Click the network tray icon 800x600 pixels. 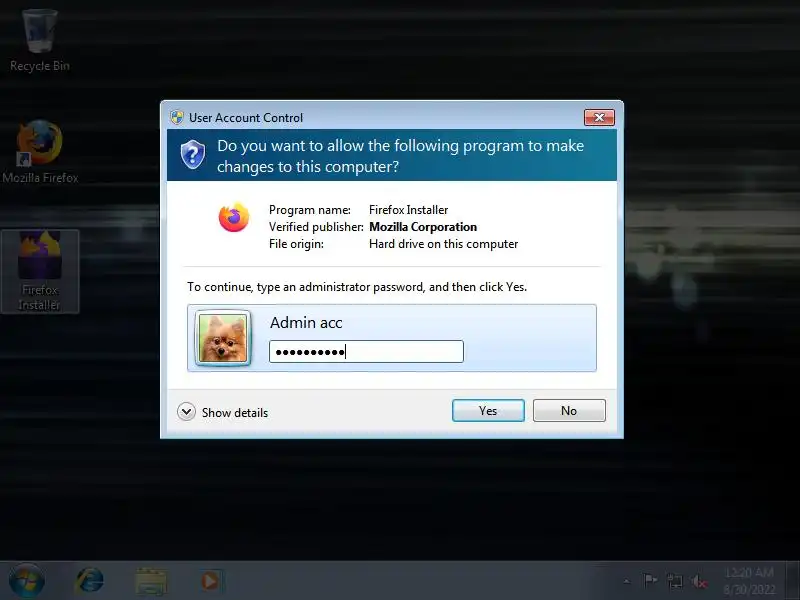[x=674, y=581]
